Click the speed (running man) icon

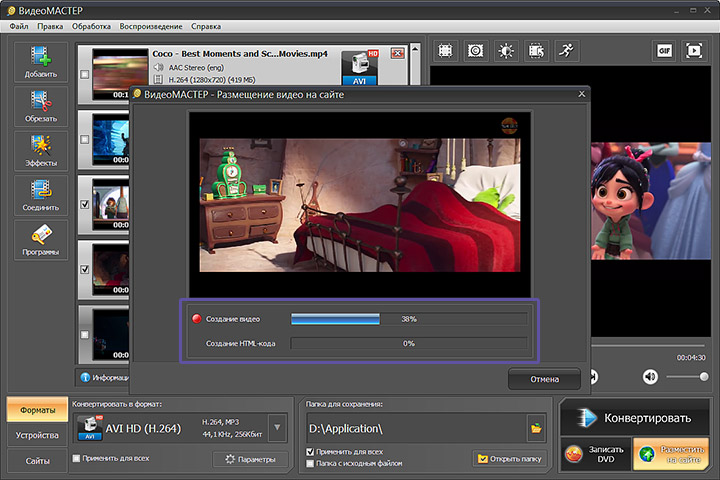[567, 51]
